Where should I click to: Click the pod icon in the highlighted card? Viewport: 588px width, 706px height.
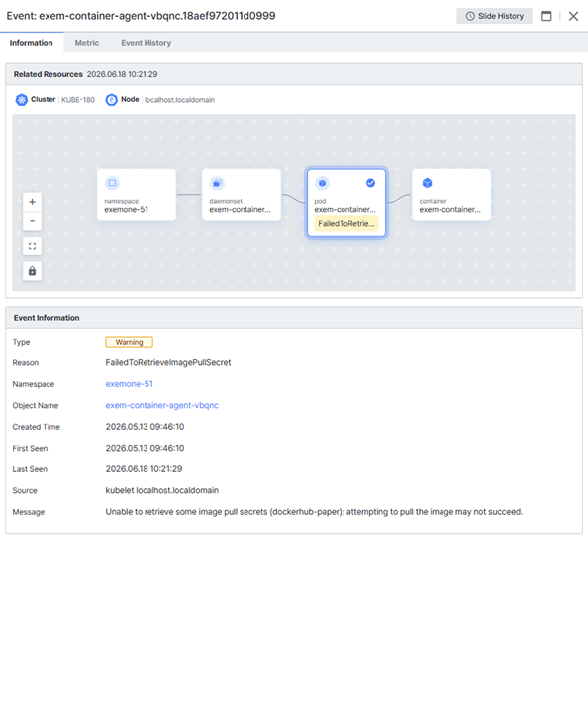pos(322,183)
